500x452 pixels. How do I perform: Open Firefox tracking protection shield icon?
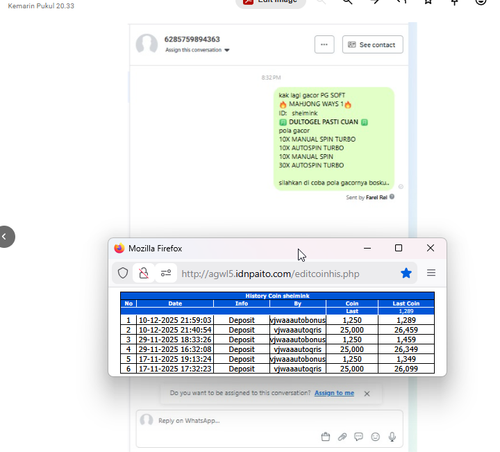(x=123, y=273)
